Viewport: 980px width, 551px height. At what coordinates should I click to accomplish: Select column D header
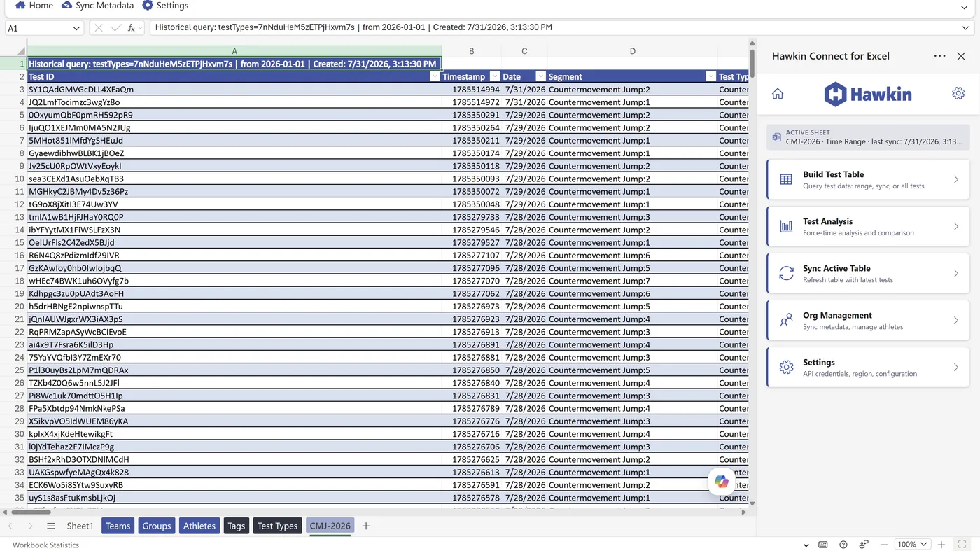point(633,51)
